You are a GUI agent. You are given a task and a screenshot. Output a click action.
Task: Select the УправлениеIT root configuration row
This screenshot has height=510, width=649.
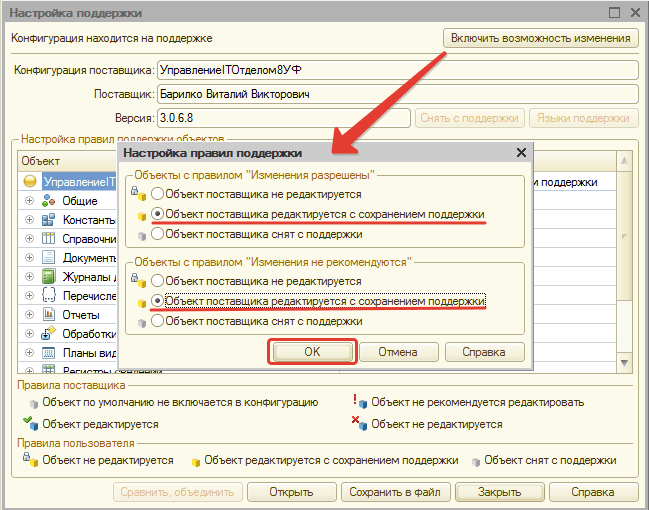pyautogui.click(x=70, y=182)
